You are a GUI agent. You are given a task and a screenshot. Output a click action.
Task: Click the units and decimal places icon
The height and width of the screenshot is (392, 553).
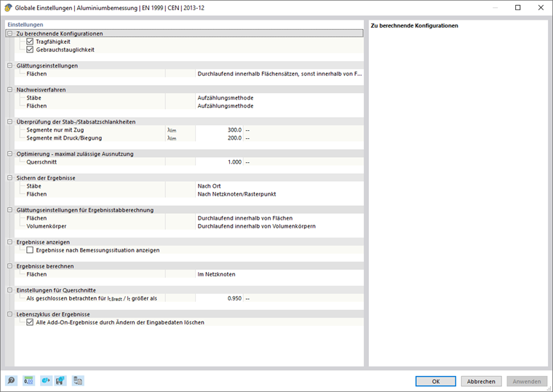pyautogui.click(x=28, y=380)
